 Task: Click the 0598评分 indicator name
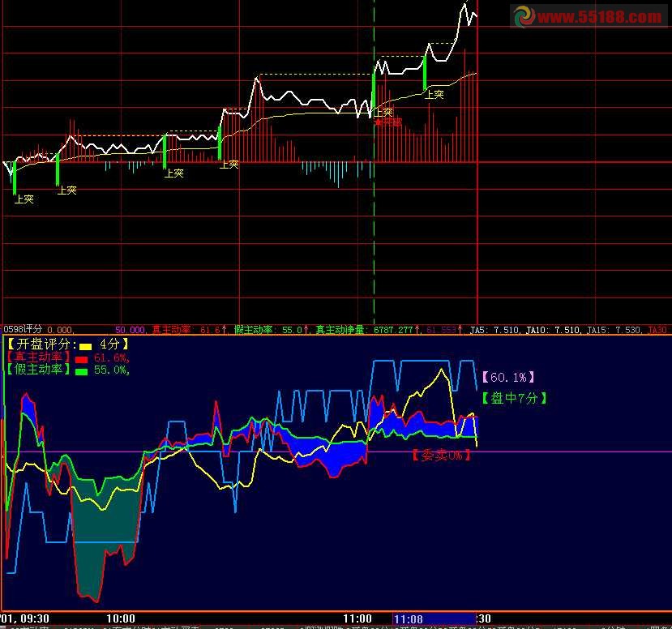(x=23, y=329)
